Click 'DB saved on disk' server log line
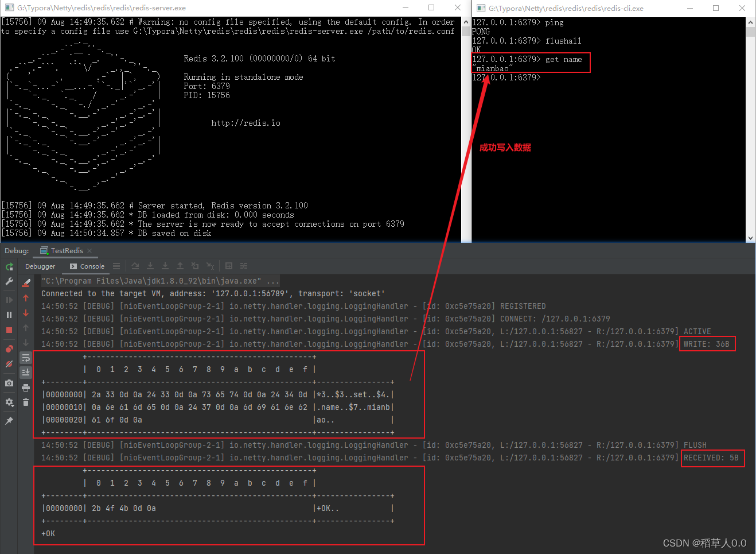The image size is (756, 554). coord(107,233)
